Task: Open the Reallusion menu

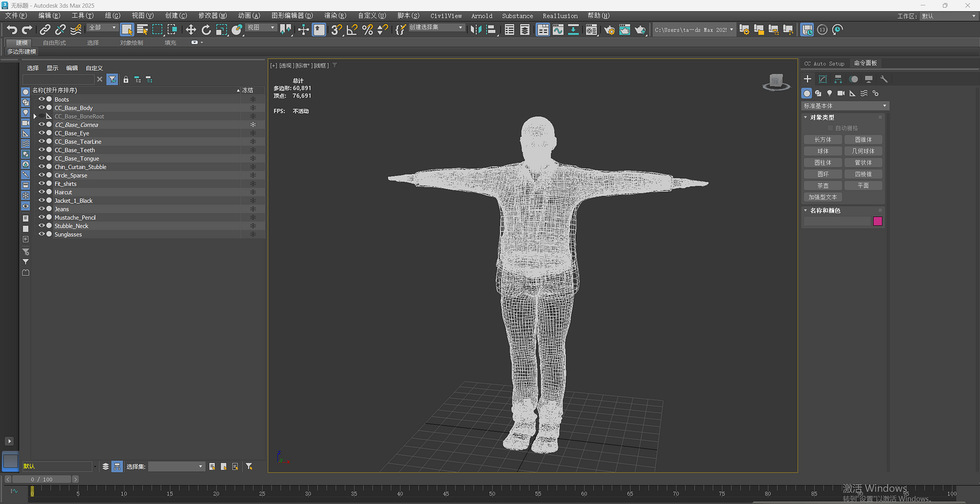Action: [560, 16]
